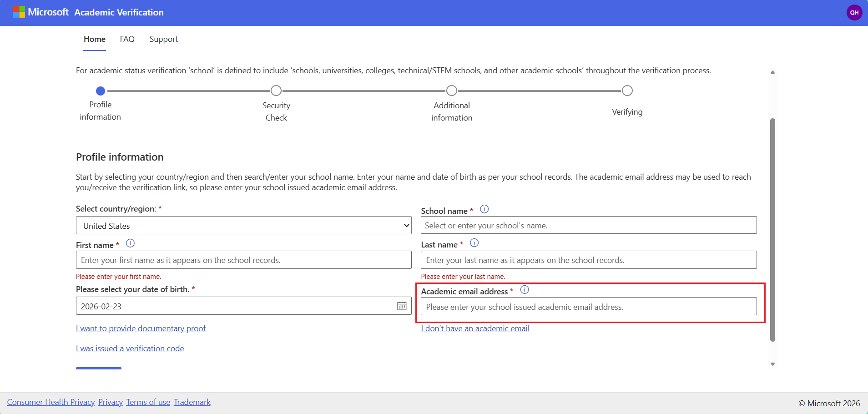This screenshot has width=868, height=414.
Task: Go to the Home tab
Action: pos(95,39)
